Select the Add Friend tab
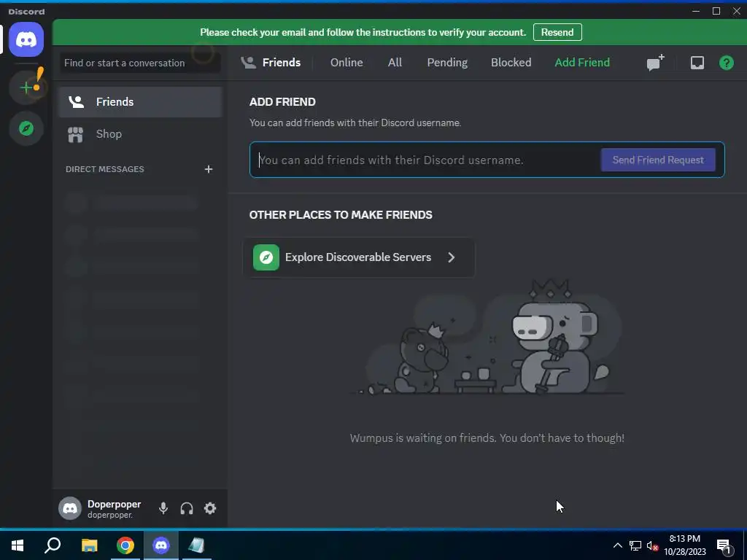747x560 pixels. pos(581,63)
